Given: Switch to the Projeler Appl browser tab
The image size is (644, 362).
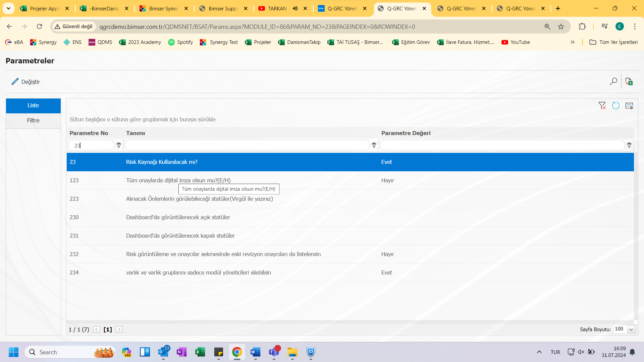Looking at the screenshot, I should tap(44, 9).
